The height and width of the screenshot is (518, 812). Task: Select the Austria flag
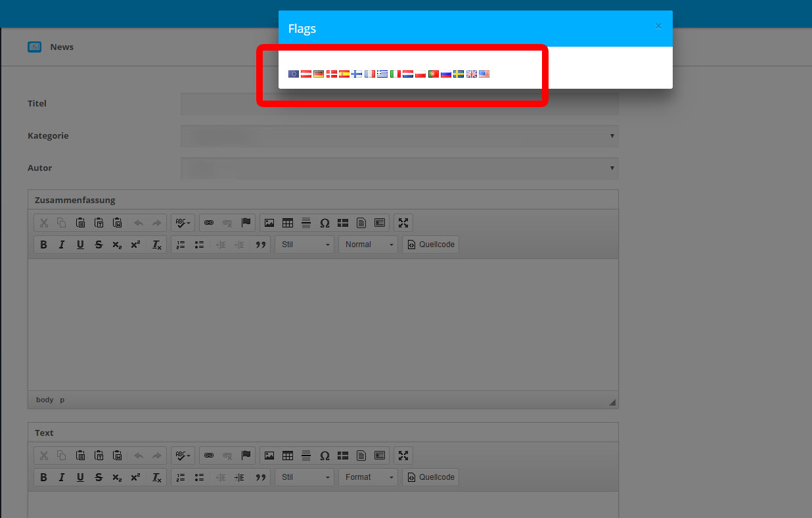click(x=306, y=74)
